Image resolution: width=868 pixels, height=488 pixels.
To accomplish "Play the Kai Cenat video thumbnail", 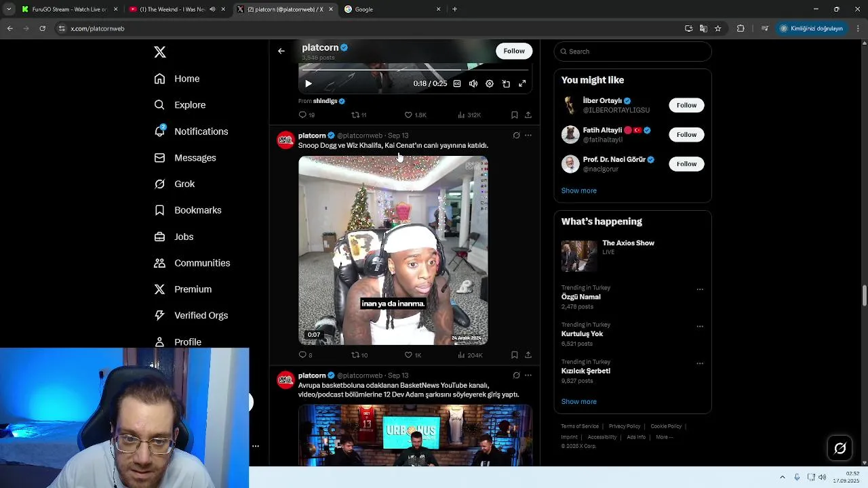I will (393, 251).
